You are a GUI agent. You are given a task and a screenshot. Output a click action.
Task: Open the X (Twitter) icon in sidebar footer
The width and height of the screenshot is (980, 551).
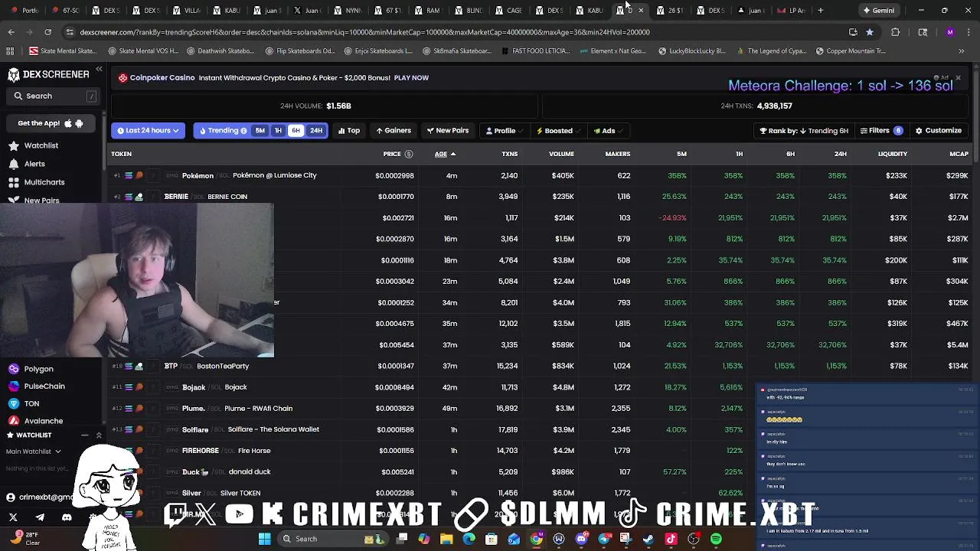pos(13,518)
